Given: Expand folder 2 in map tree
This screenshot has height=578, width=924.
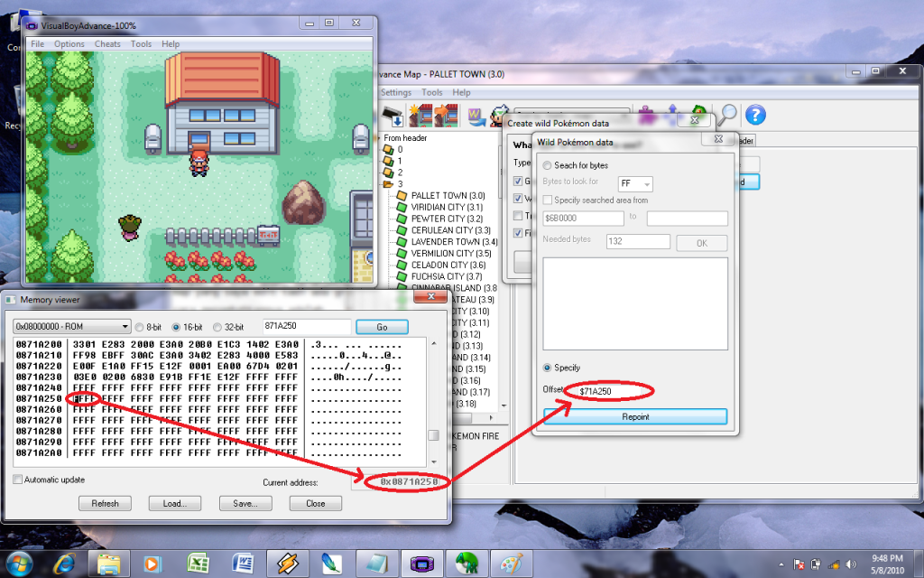Looking at the screenshot, I should pos(388,172).
